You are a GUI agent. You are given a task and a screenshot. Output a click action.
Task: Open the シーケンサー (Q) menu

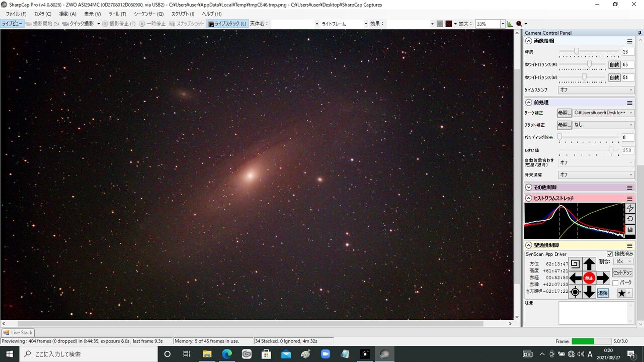pos(148,14)
